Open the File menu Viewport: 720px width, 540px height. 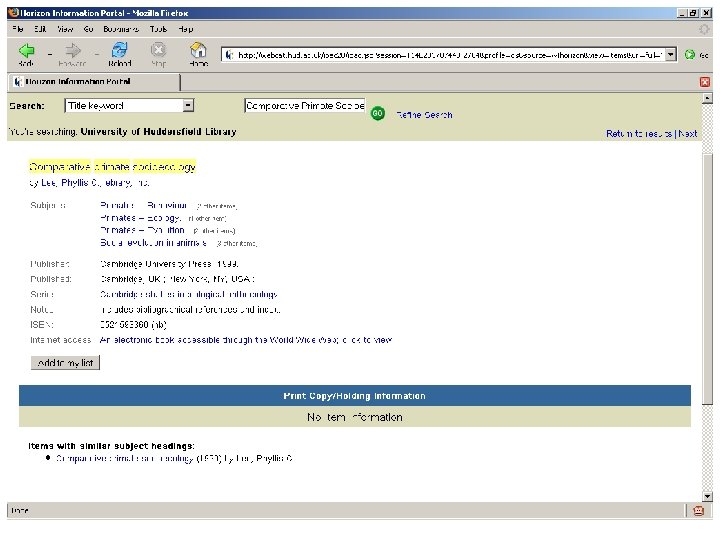18,29
